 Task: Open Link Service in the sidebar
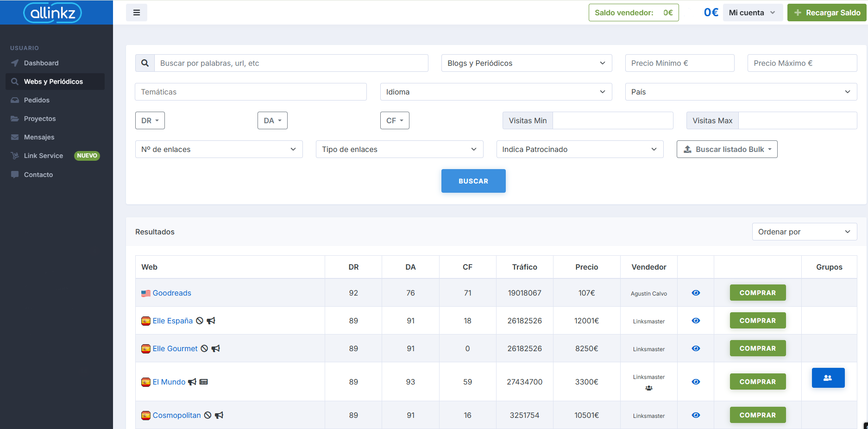pyautogui.click(x=44, y=156)
